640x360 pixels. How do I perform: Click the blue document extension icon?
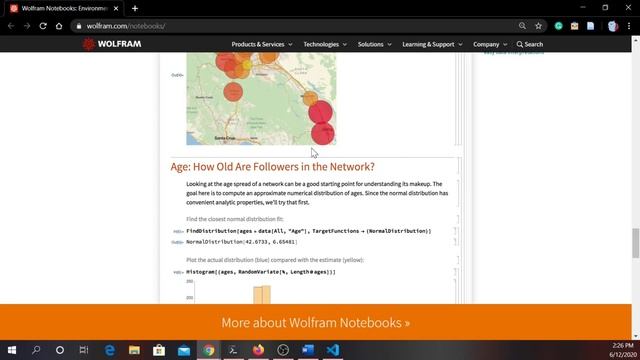coord(590,26)
